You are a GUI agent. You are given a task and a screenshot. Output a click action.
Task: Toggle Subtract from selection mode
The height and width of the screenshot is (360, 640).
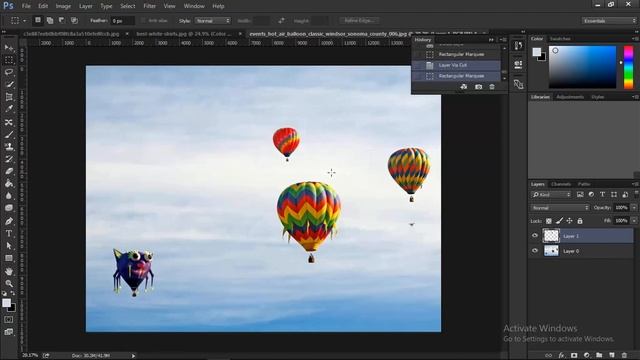(62, 20)
